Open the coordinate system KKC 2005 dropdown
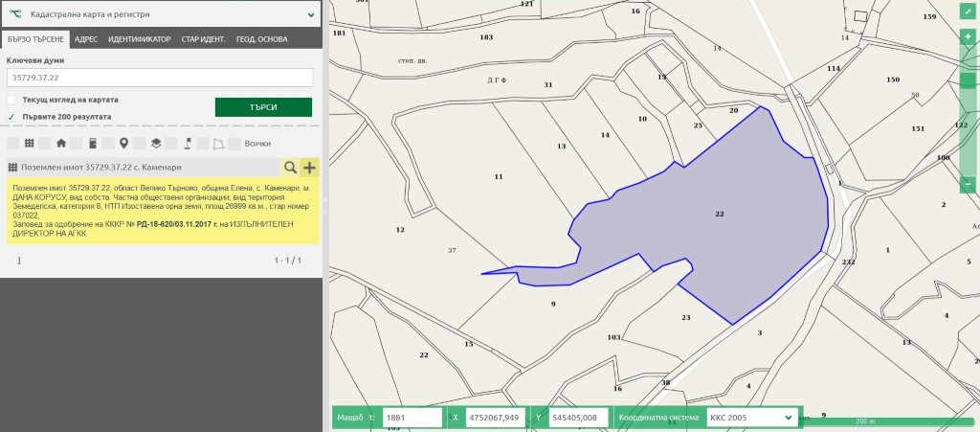 coord(750,418)
